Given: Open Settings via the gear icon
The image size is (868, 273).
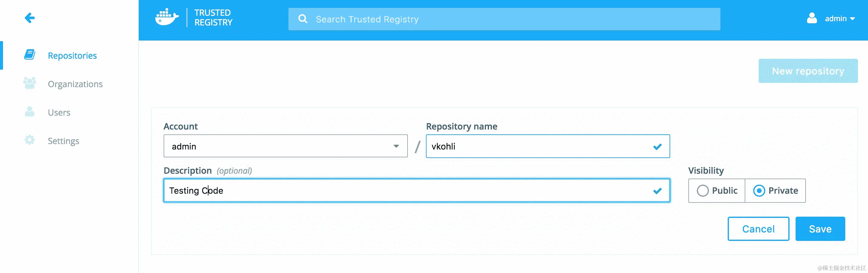Looking at the screenshot, I should [30, 140].
